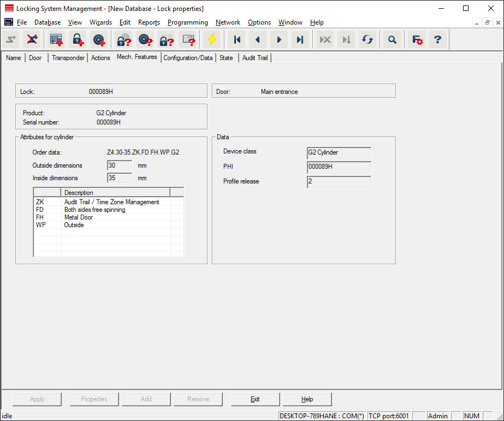Go to the first record with toolbar arrow

(237, 40)
